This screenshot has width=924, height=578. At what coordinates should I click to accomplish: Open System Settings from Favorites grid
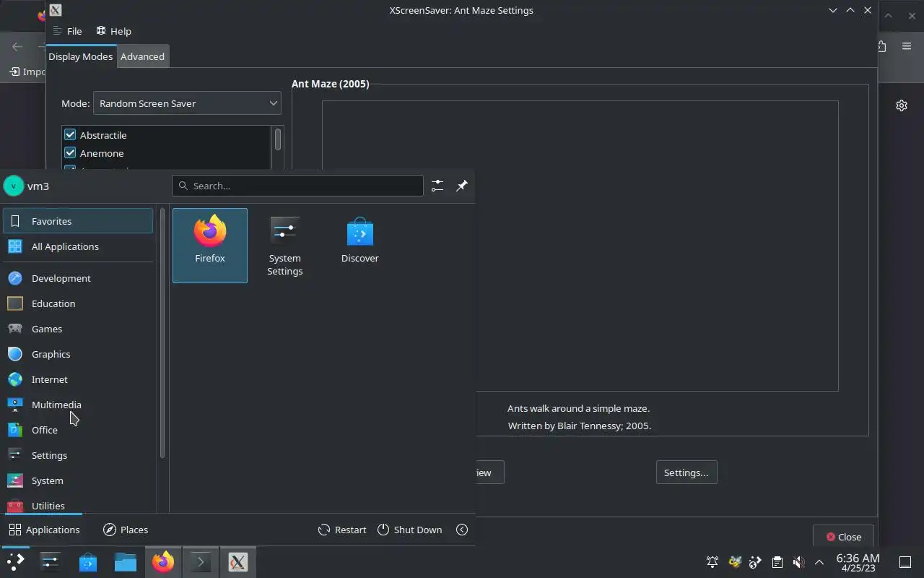click(x=284, y=246)
